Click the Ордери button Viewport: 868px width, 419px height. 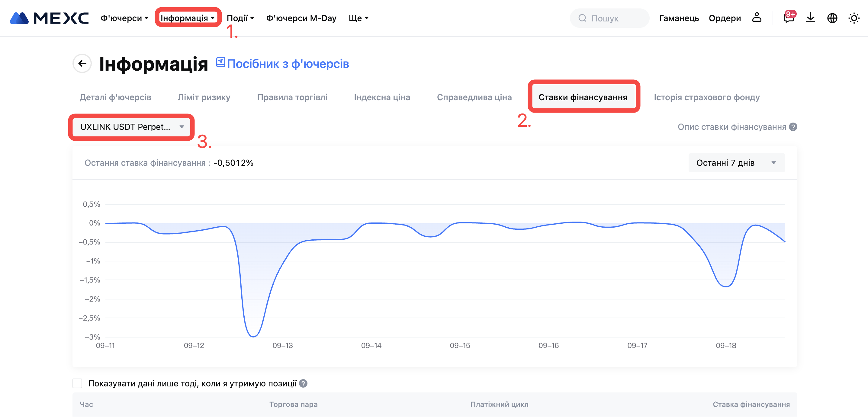coord(725,18)
